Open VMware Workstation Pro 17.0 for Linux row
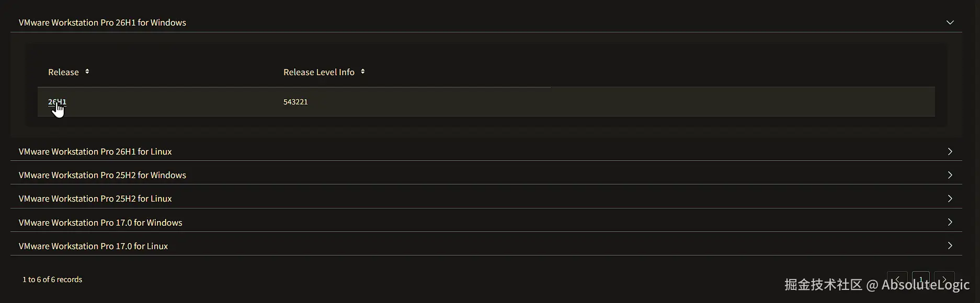 486,246
